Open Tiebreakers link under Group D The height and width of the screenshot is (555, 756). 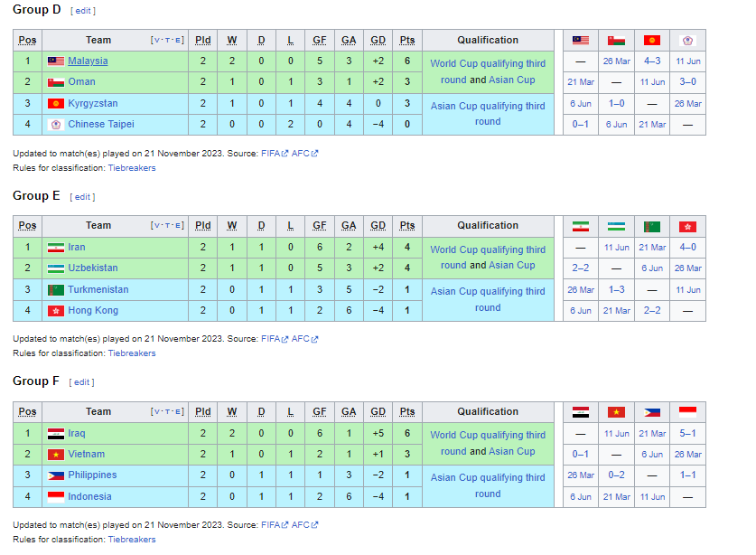pos(132,168)
